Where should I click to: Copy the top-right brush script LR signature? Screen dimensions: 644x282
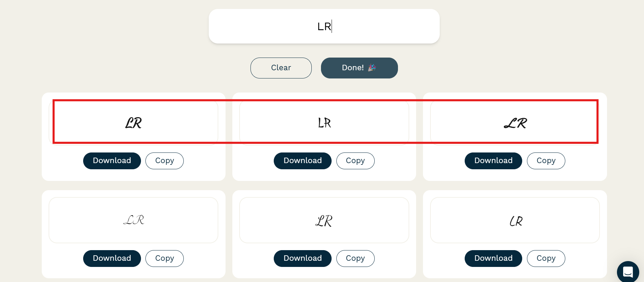click(546, 161)
